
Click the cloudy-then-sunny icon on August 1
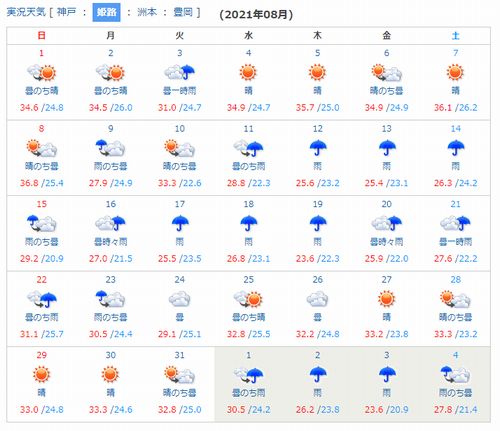[42, 72]
